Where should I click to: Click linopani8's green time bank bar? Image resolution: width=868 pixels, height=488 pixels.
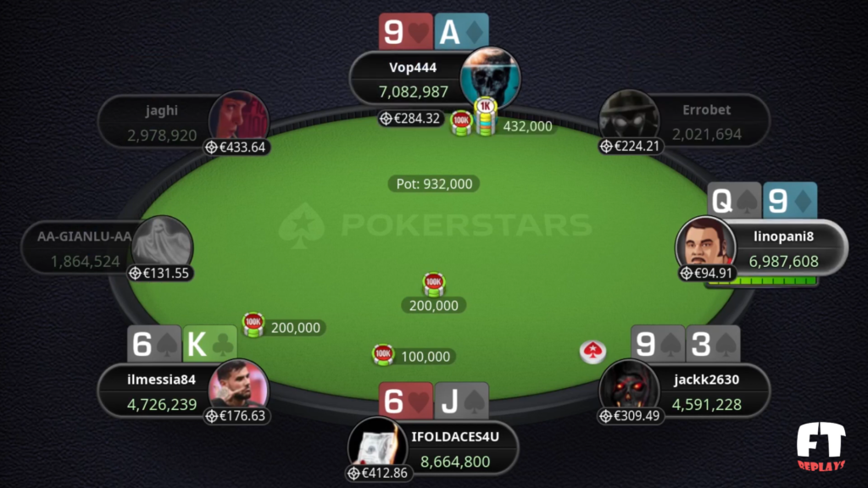pos(762,281)
